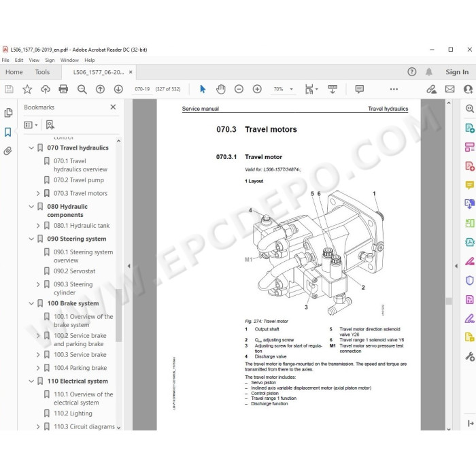Open the Page Thumbnails panel icon
The width and height of the screenshot is (476, 476).
(8, 113)
